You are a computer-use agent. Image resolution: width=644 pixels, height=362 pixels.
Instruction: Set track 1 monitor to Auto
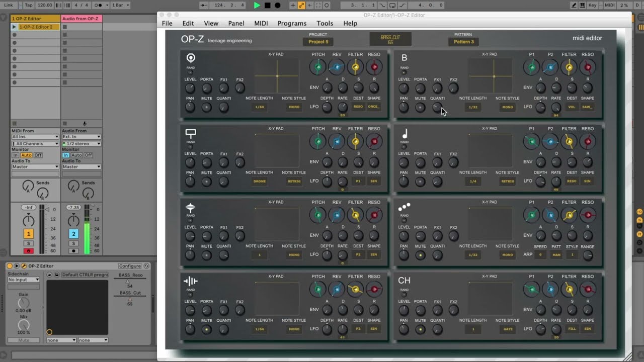pyautogui.click(x=26, y=155)
